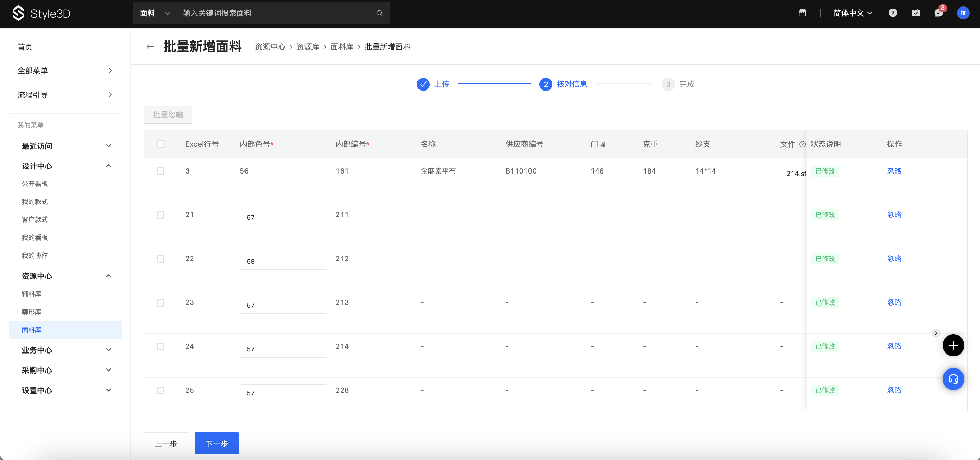Click the search magnifier icon
This screenshot has height=460, width=980.
(x=379, y=13)
